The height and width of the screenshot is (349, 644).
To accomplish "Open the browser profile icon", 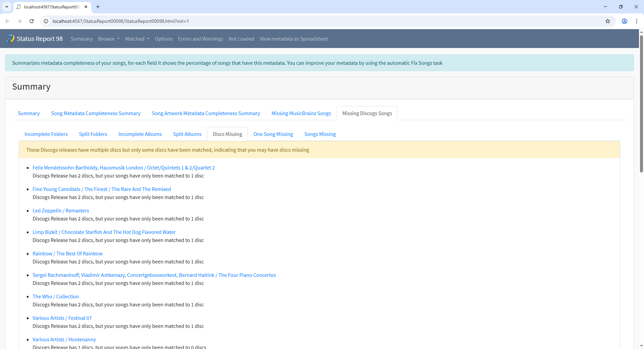I will (x=624, y=21).
